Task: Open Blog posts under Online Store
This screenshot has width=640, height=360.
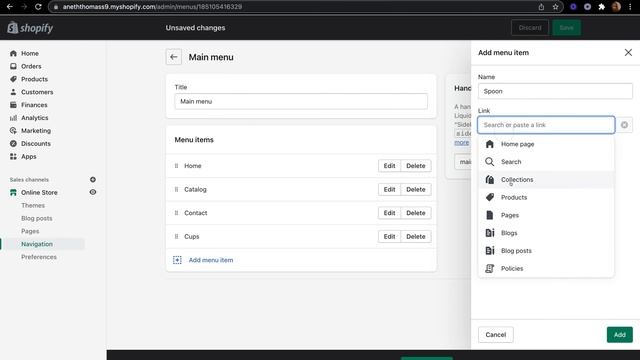Action: (x=37, y=218)
